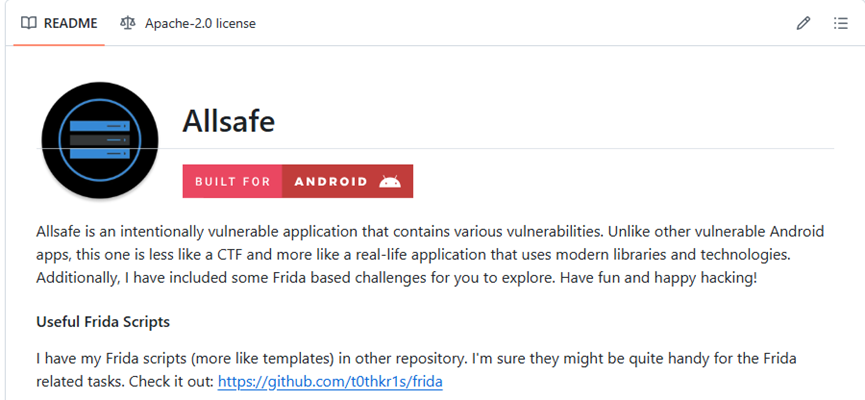Click the Allsafe heading title
The width and height of the screenshot is (865, 400).
[x=228, y=121]
